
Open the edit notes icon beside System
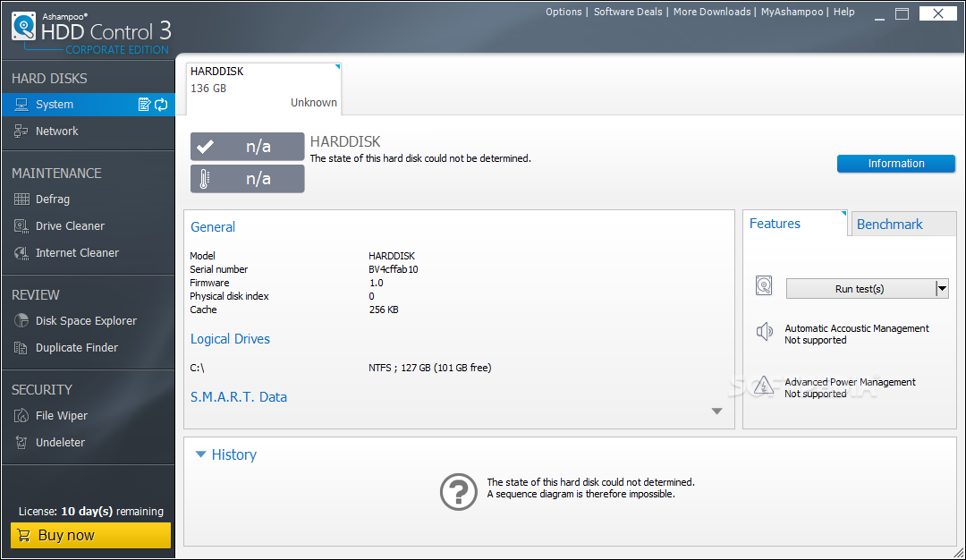[144, 105]
